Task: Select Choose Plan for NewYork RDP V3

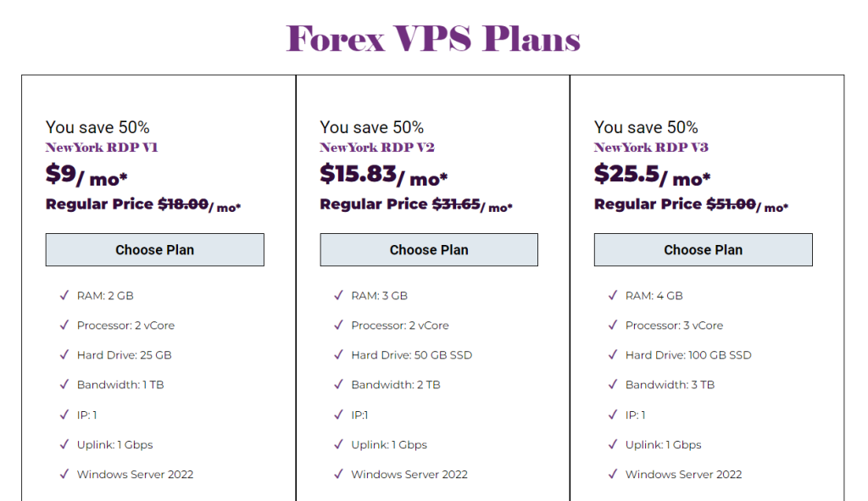Action: [703, 250]
